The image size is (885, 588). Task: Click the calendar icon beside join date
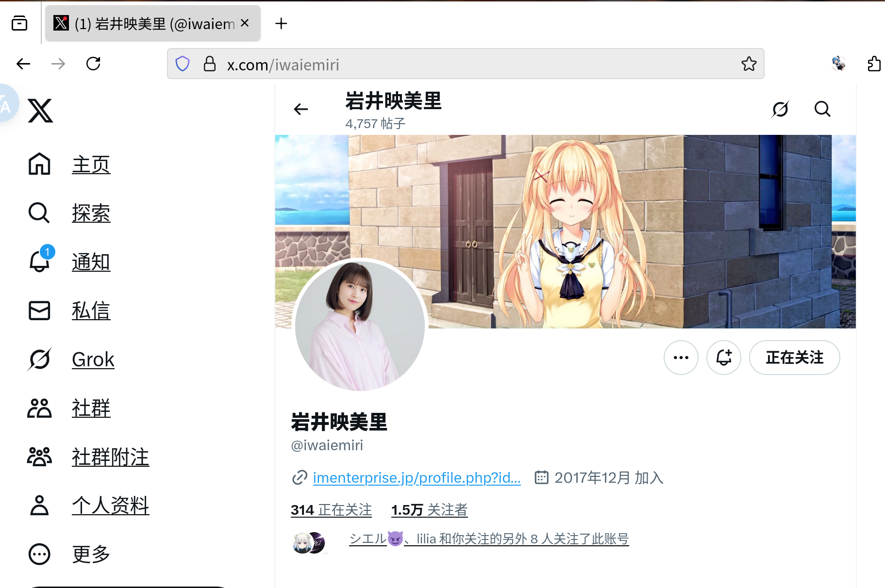[x=541, y=478]
